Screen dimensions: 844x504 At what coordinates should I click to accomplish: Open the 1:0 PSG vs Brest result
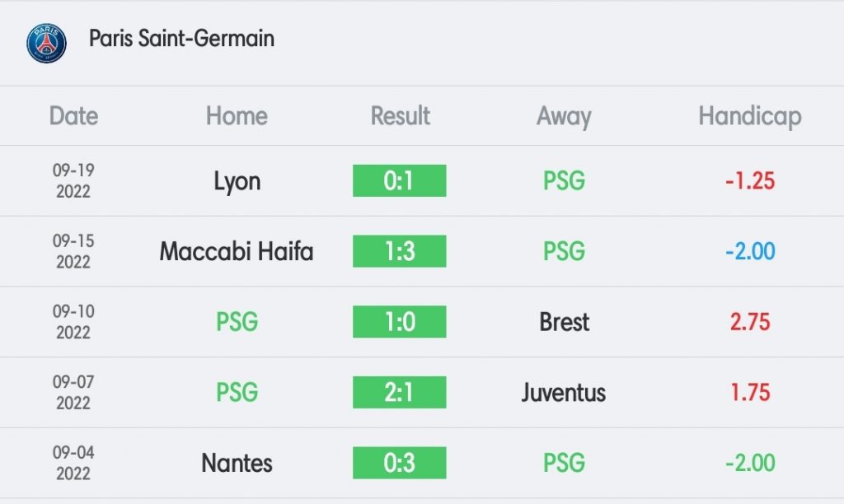400,322
